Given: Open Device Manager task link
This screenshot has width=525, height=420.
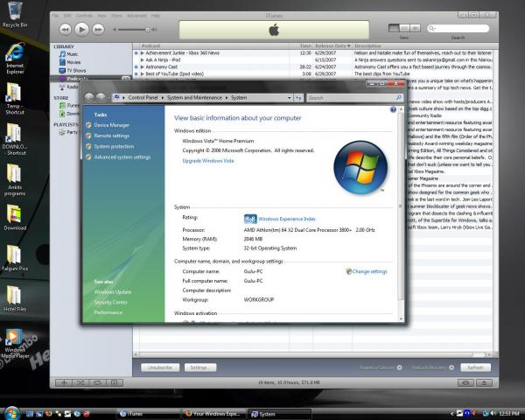Looking at the screenshot, I should tap(111, 125).
